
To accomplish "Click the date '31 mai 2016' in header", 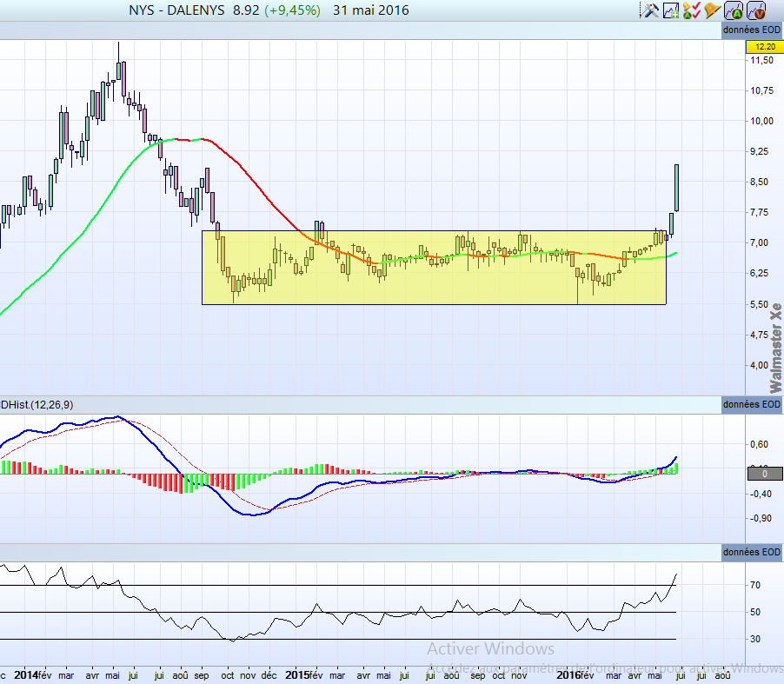I will pyautogui.click(x=371, y=10).
